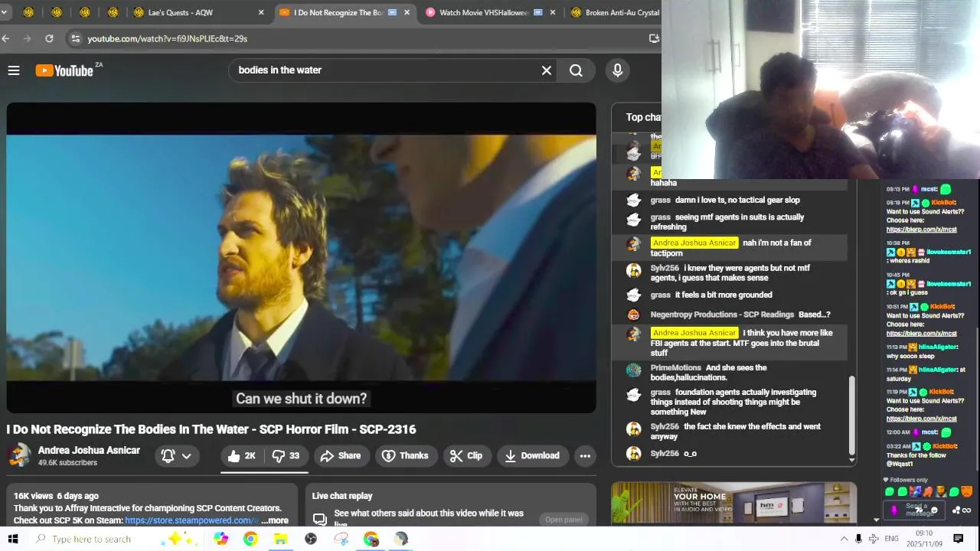Go back with the browser back arrow
Viewport: 980px width, 551px height.
pos(6,38)
